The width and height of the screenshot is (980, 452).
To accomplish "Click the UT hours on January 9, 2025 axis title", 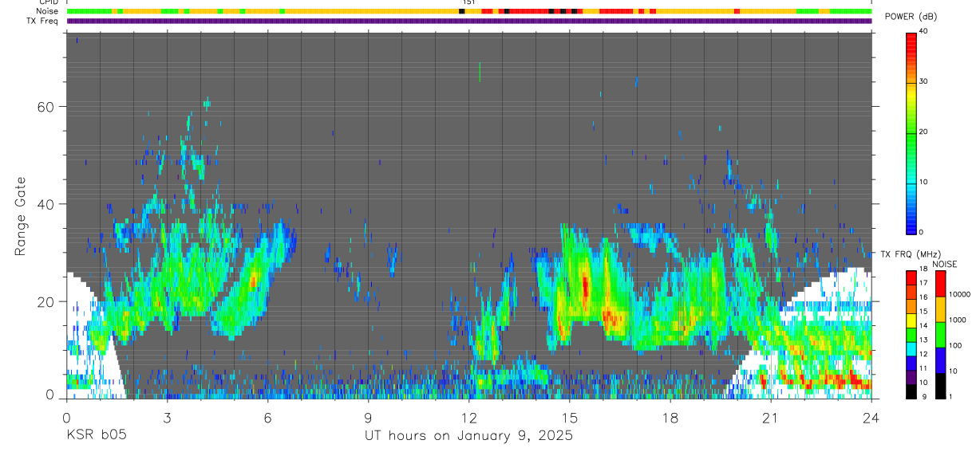I will pyautogui.click(x=468, y=436).
